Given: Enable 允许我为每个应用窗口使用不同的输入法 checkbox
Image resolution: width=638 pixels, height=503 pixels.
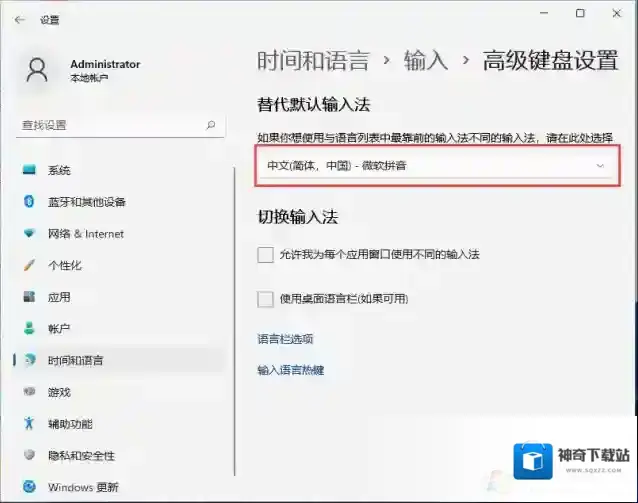Looking at the screenshot, I should pos(265,255).
